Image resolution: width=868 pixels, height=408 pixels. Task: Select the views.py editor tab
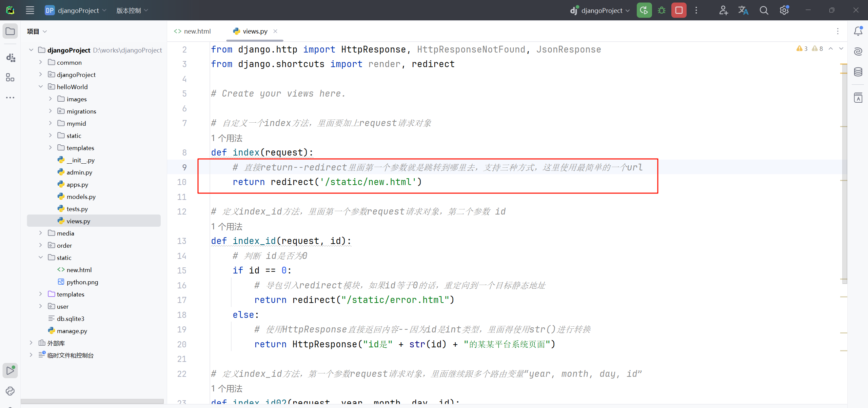(255, 31)
